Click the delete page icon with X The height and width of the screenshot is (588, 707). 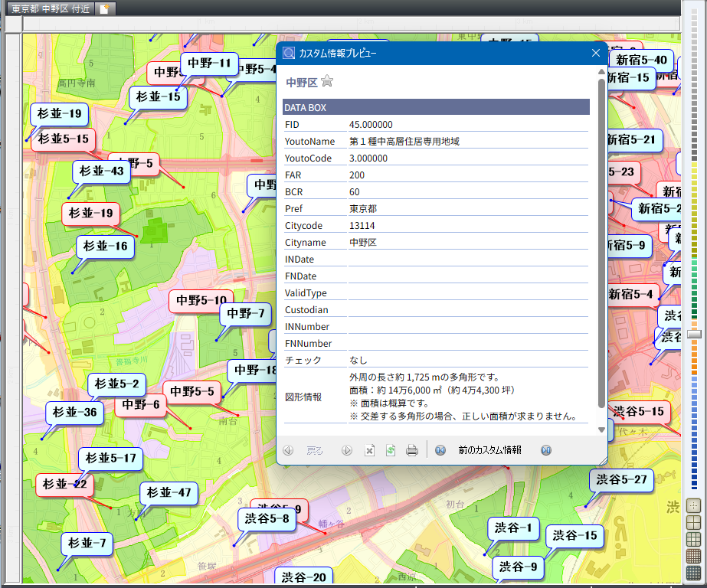click(x=369, y=450)
